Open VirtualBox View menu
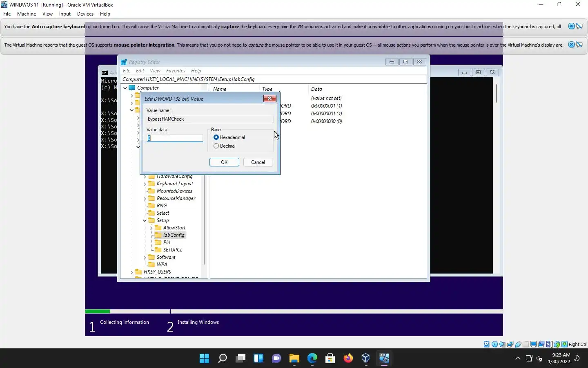This screenshot has width=588, height=368. tap(47, 14)
